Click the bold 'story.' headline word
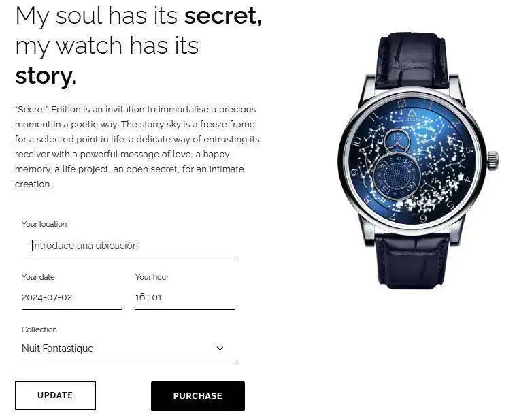The width and height of the screenshot is (517, 420). pos(46,76)
